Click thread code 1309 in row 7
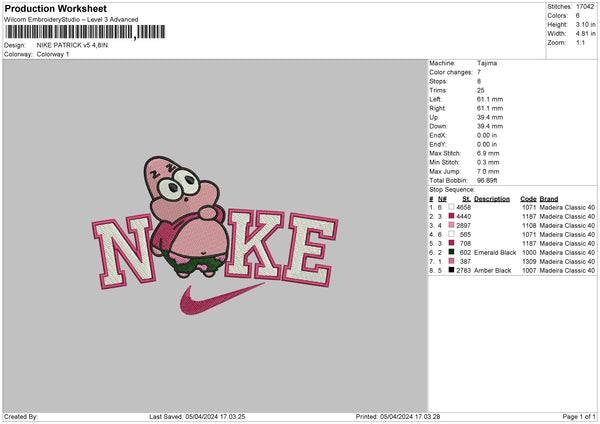This screenshot has height=424, width=600. coord(529,261)
